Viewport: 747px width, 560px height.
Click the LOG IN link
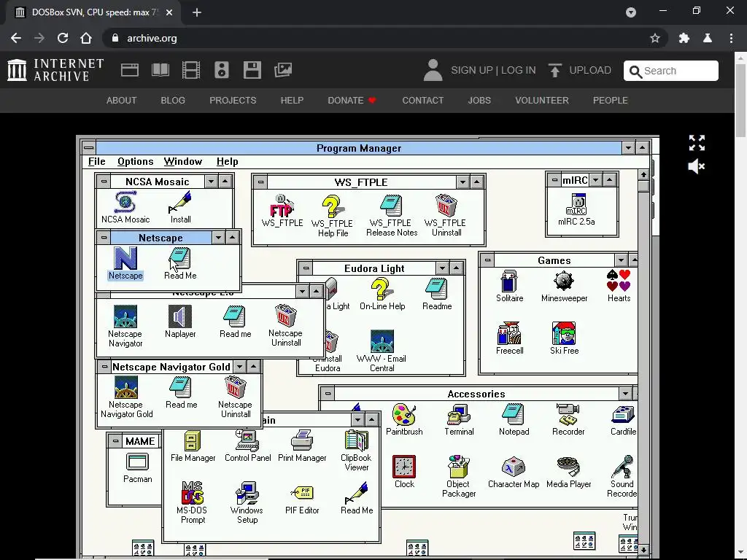pos(519,71)
